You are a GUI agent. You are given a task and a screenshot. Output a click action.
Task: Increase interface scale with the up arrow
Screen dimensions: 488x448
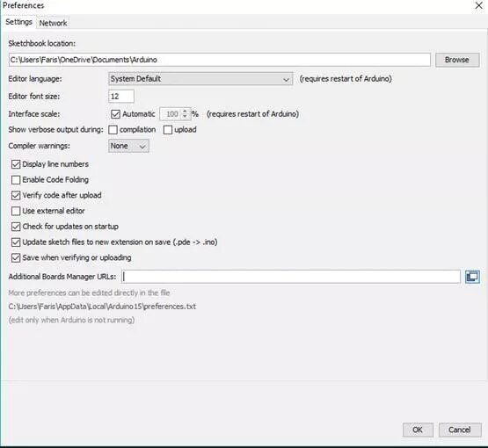[x=185, y=111]
